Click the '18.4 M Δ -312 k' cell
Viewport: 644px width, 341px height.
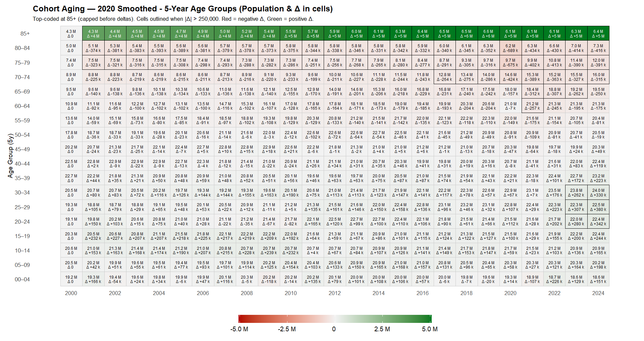point(532,92)
